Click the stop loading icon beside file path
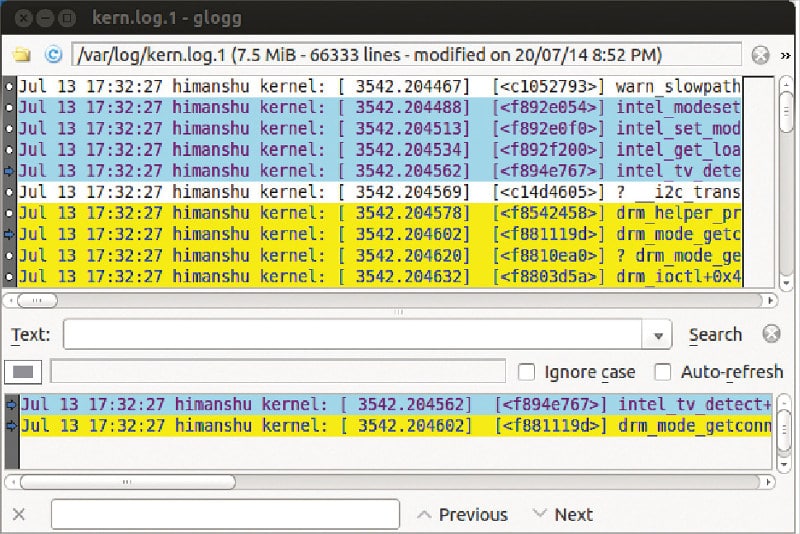800x534 pixels. tap(761, 55)
